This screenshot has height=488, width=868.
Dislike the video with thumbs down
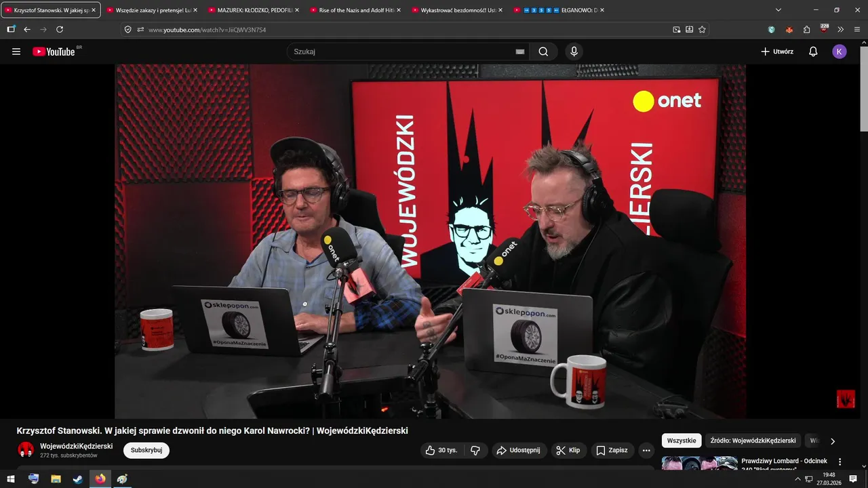coord(475,450)
